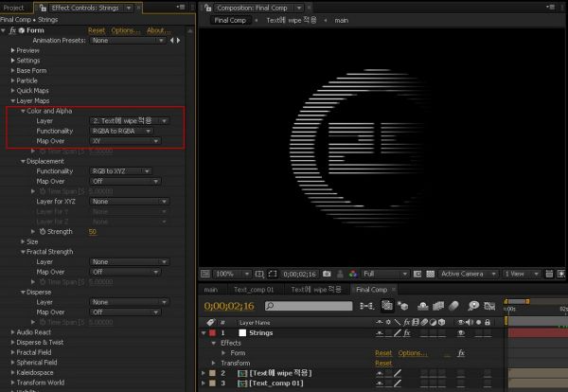Screen dimensions: 568x392
Task: Expand the Particle group
Action: (13, 80)
